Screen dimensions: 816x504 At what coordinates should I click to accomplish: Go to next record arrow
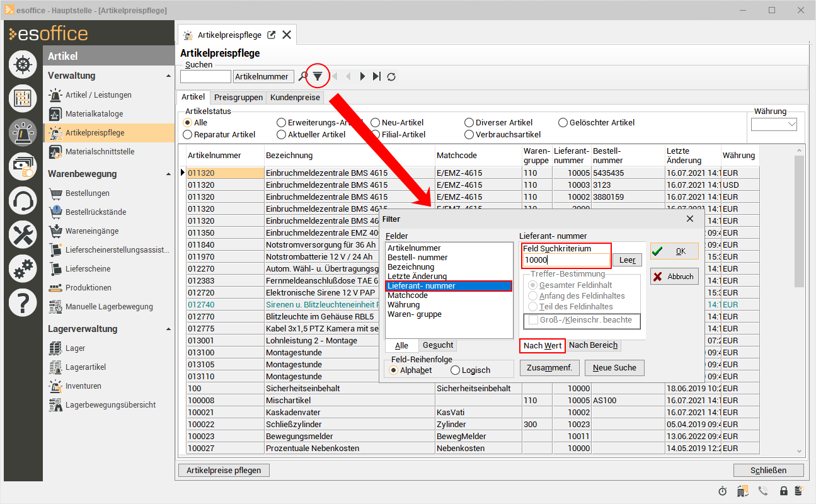(x=362, y=76)
